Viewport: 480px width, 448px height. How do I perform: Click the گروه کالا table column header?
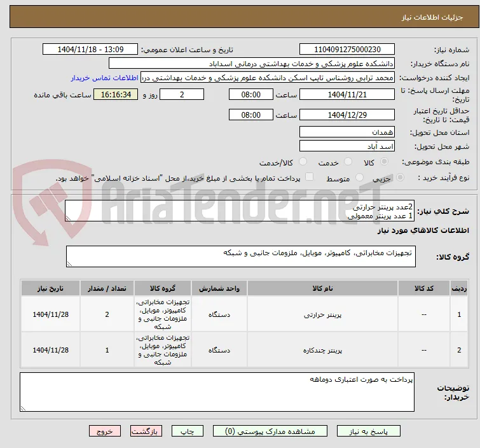point(163,288)
